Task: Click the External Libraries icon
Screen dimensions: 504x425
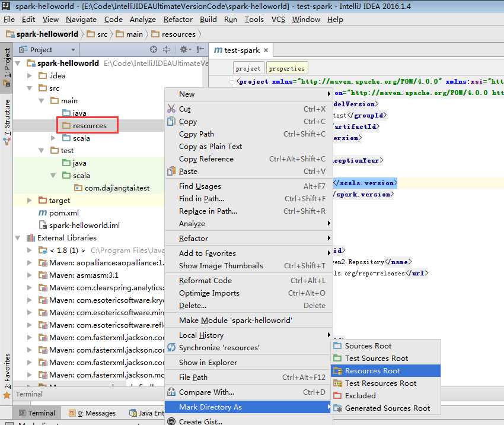Action: 31,238
